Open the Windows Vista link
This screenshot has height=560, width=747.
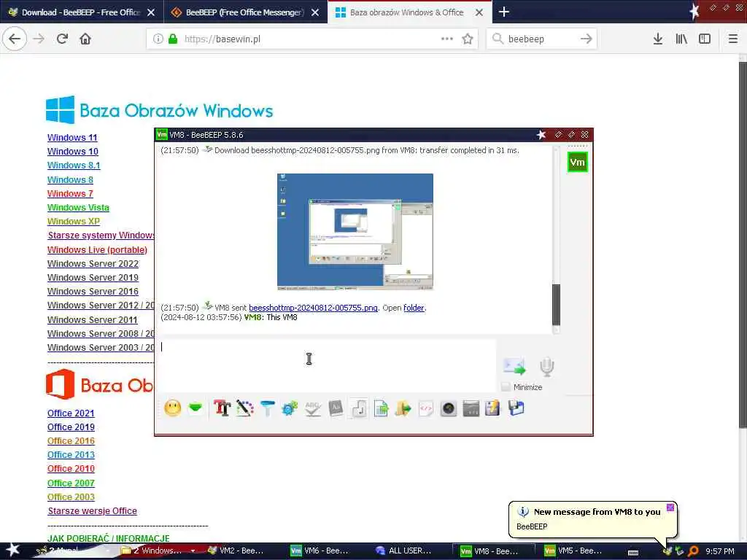tap(78, 208)
